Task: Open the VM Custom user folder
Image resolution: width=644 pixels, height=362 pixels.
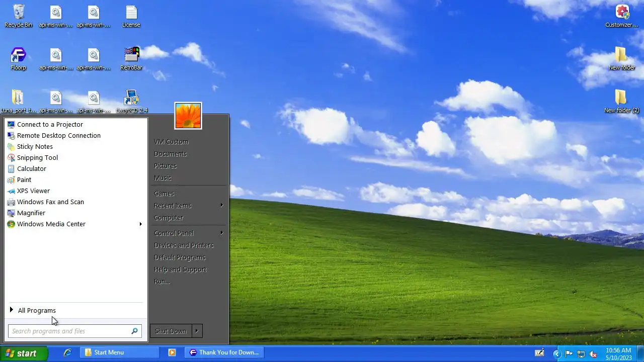Action: [x=171, y=142]
